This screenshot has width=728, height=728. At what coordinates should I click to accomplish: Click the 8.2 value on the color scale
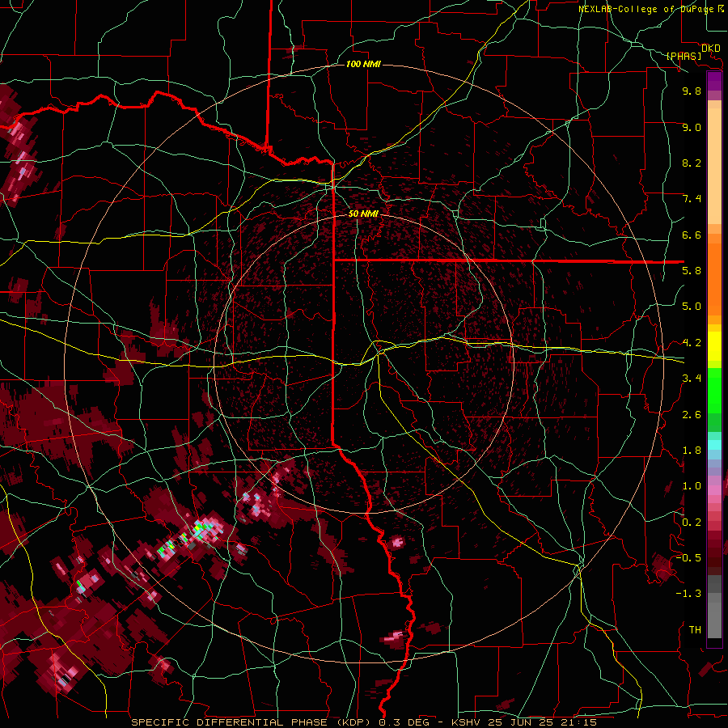pos(692,163)
